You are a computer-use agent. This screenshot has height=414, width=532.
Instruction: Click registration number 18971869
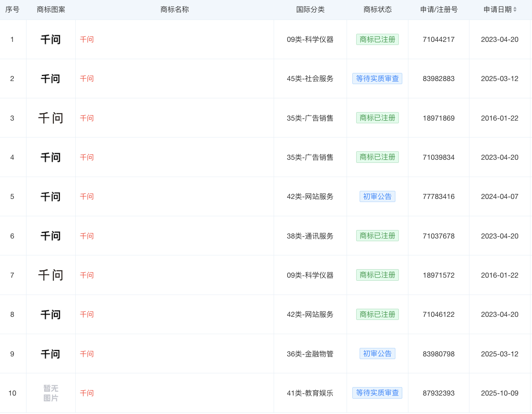438,118
